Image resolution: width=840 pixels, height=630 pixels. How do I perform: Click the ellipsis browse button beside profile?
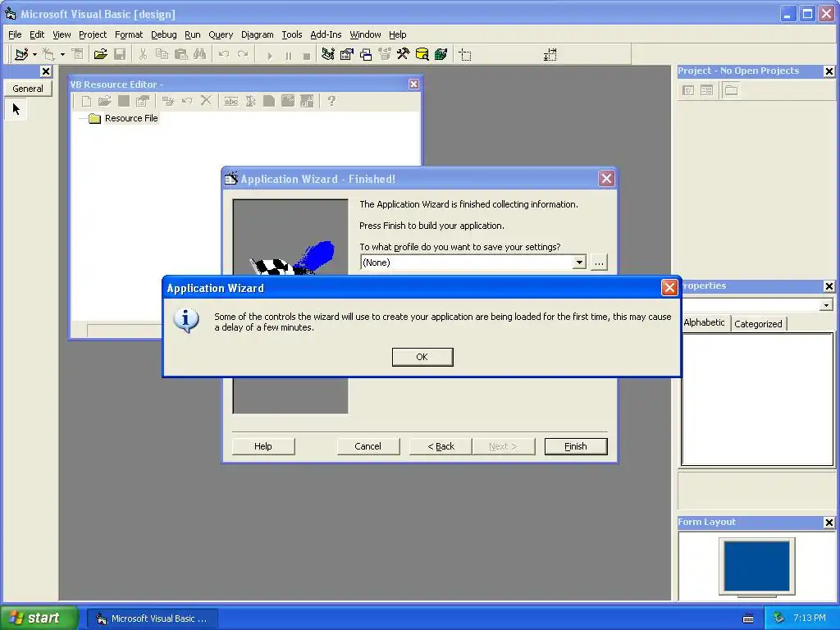coord(599,262)
